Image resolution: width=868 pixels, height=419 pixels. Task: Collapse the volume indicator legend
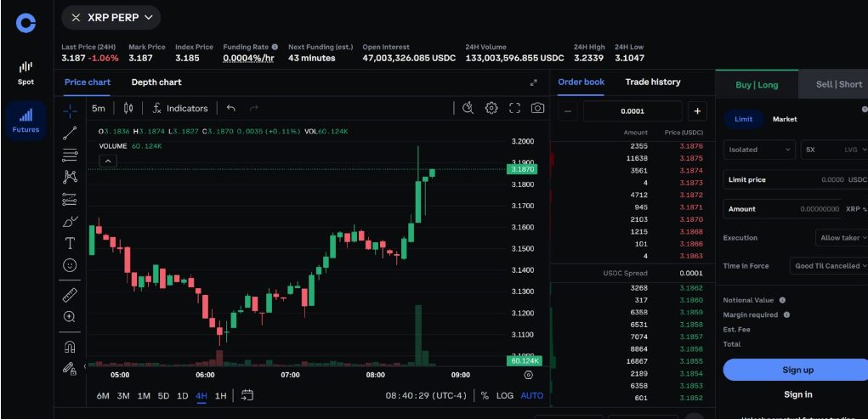click(108, 161)
